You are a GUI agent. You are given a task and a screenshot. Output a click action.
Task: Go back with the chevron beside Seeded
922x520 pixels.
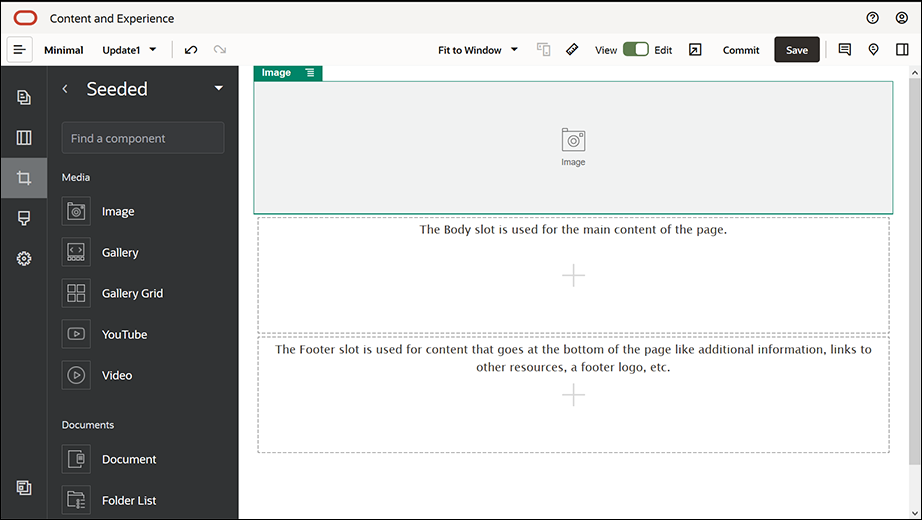point(65,89)
